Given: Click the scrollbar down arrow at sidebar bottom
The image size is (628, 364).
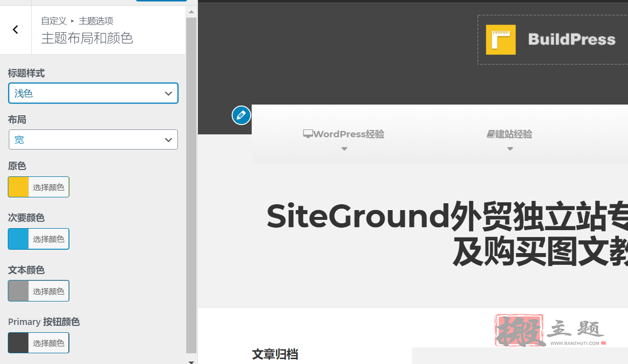Looking at the screenshot, I should pyautogui.click(x=191, y=362).
